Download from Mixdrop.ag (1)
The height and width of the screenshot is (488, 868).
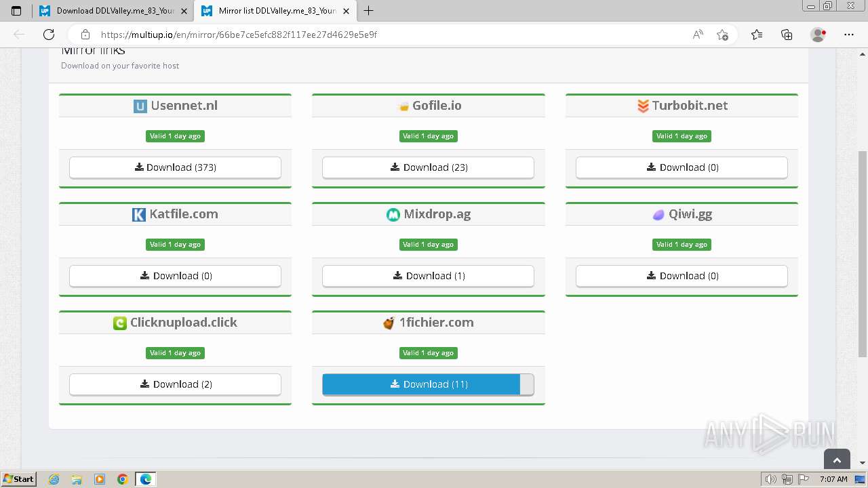(x=428, y=276)
